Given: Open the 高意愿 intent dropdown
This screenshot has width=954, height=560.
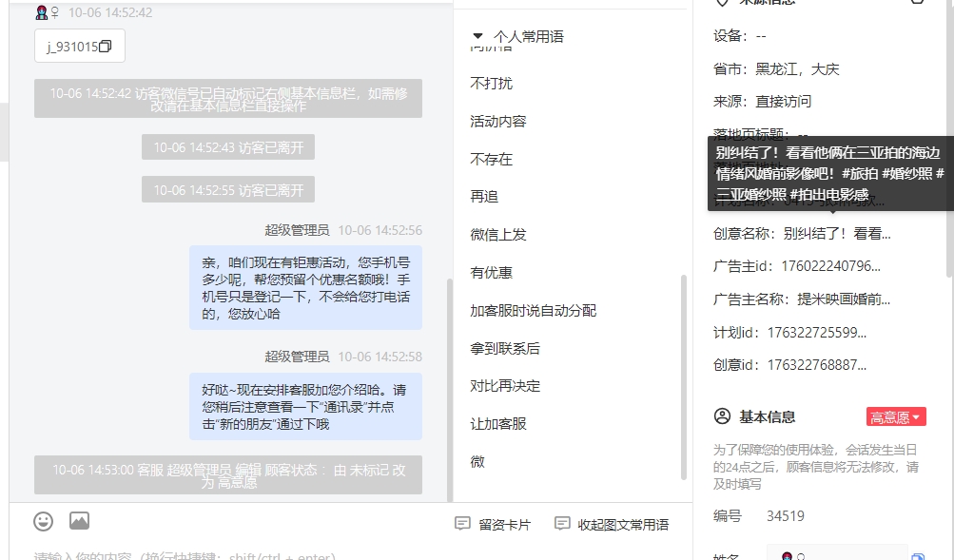Looking at the screenshot, I should click(896, 416).
